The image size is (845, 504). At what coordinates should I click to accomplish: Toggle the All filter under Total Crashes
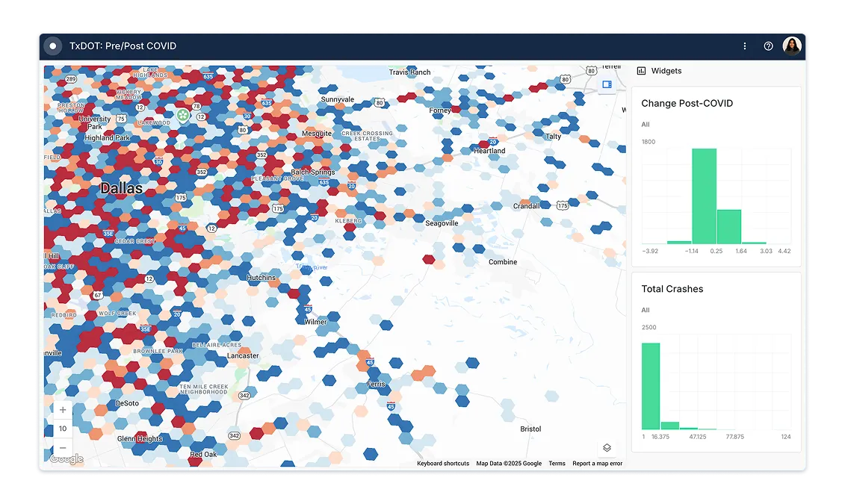646,309
